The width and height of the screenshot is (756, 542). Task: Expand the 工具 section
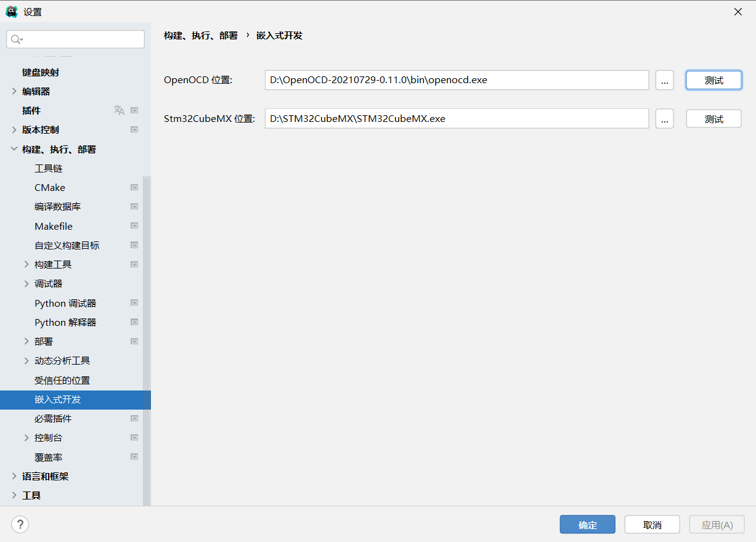[14, 495]
